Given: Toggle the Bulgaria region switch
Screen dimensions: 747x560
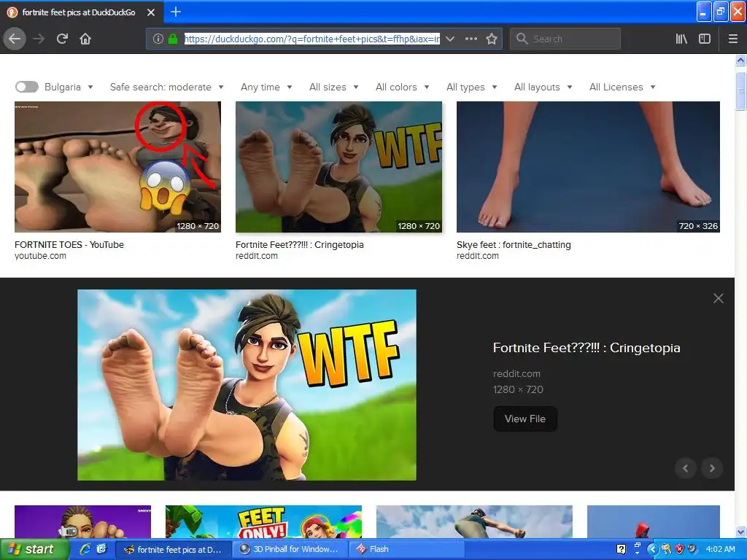Looking at the screenshot, I should (27, 87).
